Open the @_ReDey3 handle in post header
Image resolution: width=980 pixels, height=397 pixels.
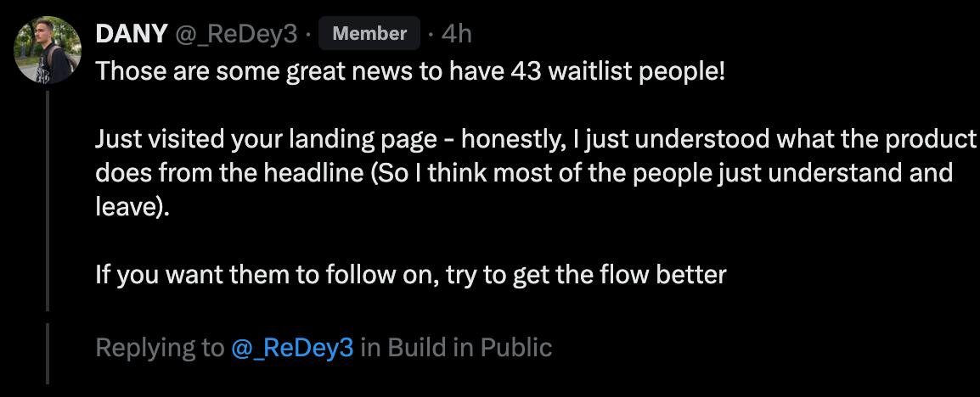point(236,34)
